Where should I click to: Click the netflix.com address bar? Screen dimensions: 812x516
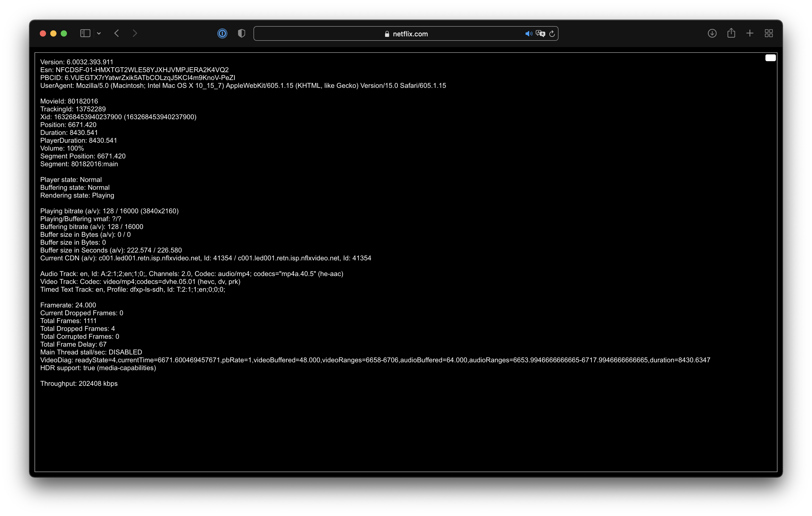pyautogui.click(x=406, y=34)
